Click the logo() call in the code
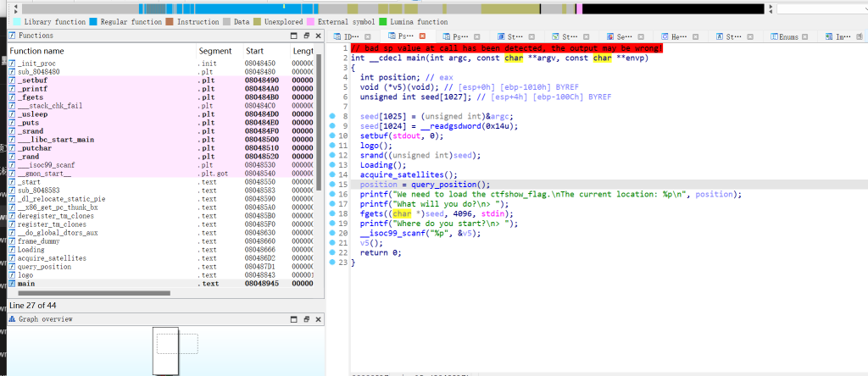 point(376,146)
